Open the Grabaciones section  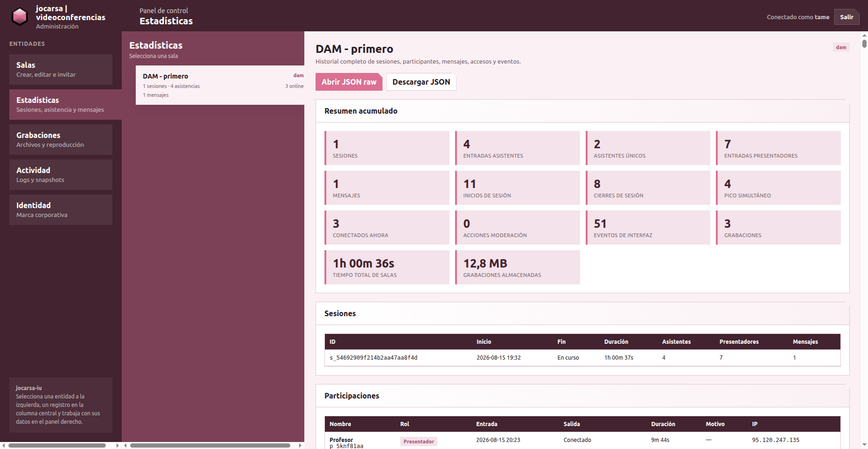point(61,139)
